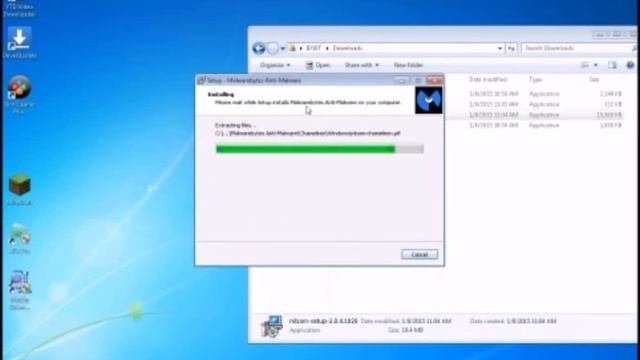
Task: Click the folder icon in address bar
Action: (x=292, y=48)
